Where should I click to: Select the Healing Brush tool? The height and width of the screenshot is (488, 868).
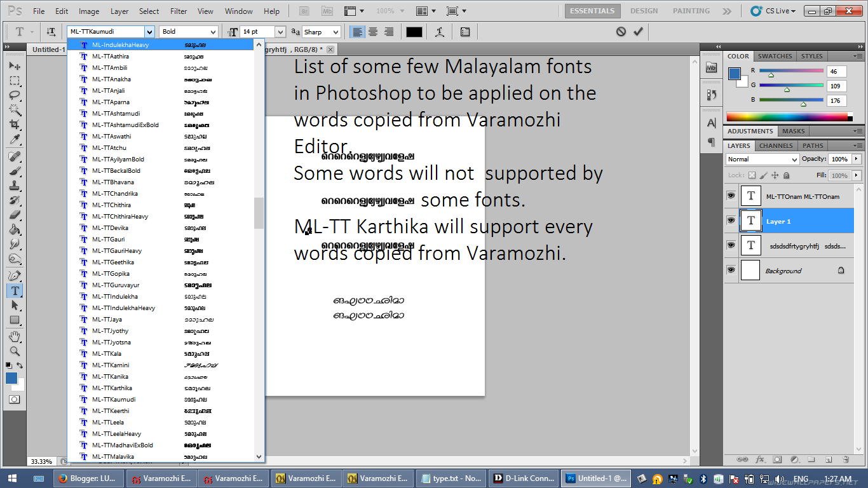pos(15,156)
